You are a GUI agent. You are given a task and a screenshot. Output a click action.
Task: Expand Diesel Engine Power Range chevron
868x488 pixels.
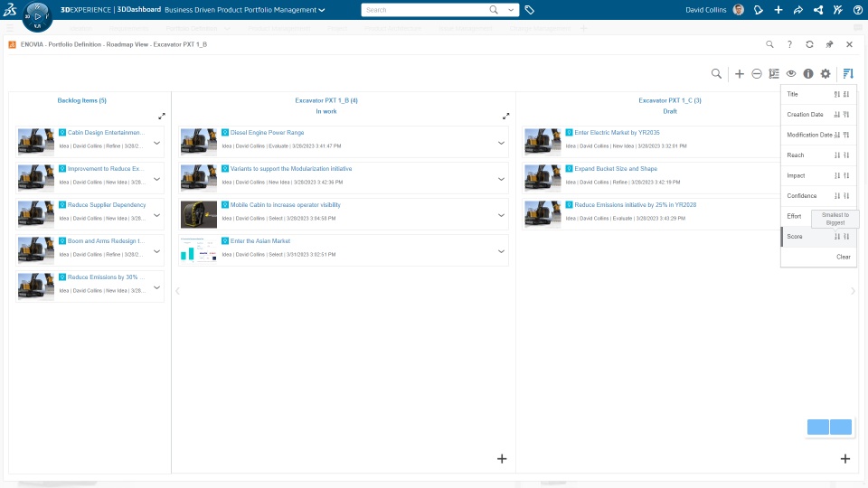point(501,143)
